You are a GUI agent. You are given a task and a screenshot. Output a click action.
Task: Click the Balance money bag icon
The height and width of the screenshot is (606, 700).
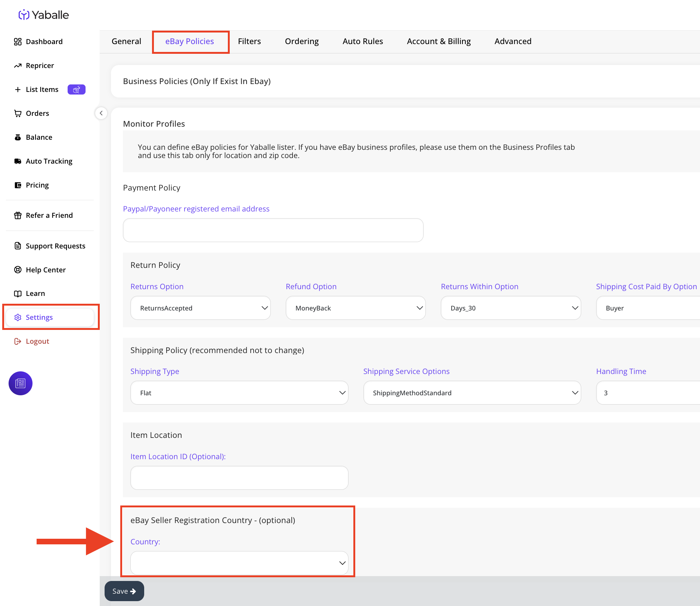[x=18, y=137]
